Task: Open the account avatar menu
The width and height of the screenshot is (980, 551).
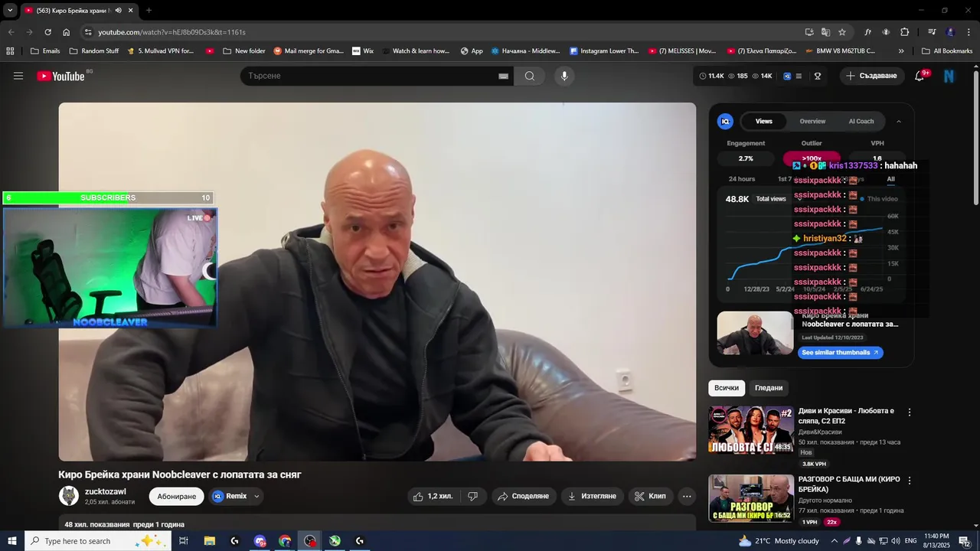Action: [x=949, y=76]
